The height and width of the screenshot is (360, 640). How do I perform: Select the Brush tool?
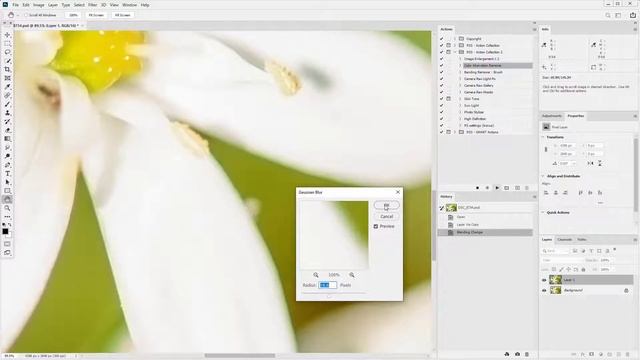[x=7, y=104]
